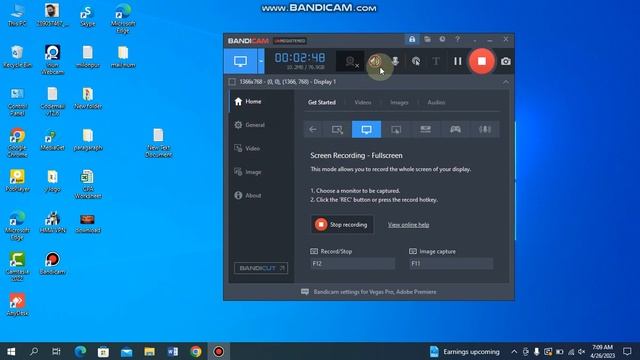Select Home in the sidebar
Image resolution: width=640 pixels, height=360 pixels.
pos(261,102)
